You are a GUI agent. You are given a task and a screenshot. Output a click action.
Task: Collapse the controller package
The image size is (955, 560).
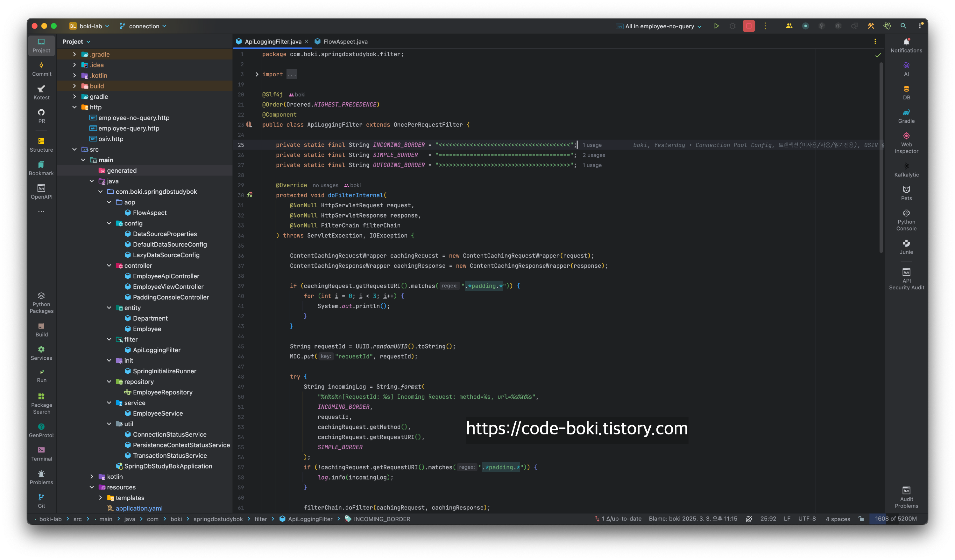109,266
